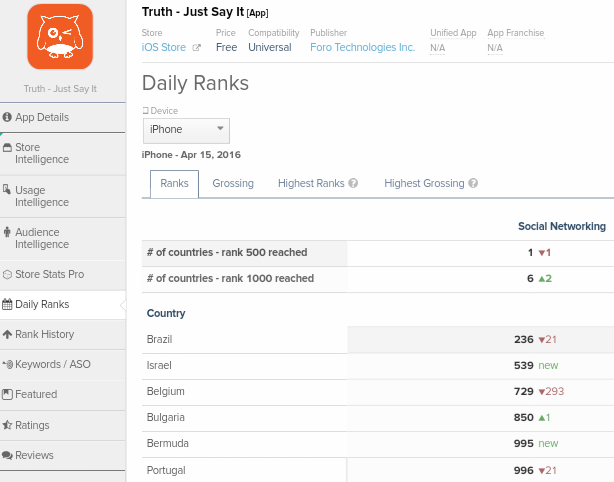Click the help icon next to Highest Ranks
This screenshot has height=482, width=614.
click(x=353, y=183)
